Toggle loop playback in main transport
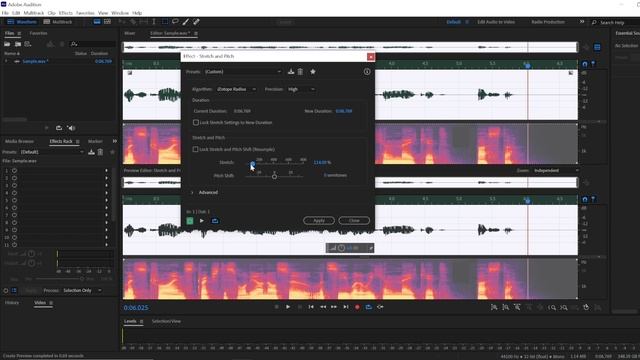Screen dimensions: 640x360 pyautogui.click(x=369, y=307)
